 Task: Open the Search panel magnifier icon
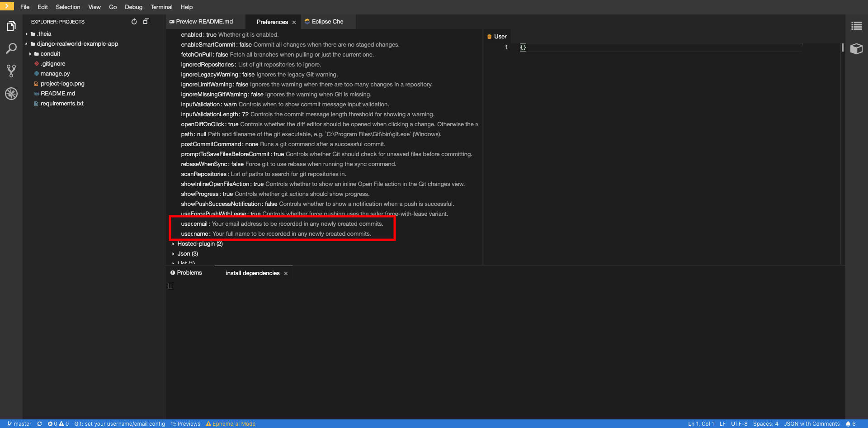tap(11, 48)
